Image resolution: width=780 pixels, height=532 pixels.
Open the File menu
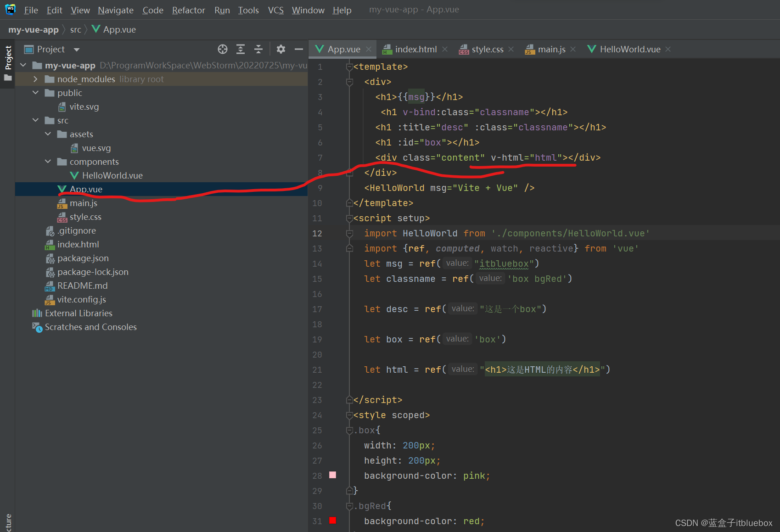(x=31, y=10)
